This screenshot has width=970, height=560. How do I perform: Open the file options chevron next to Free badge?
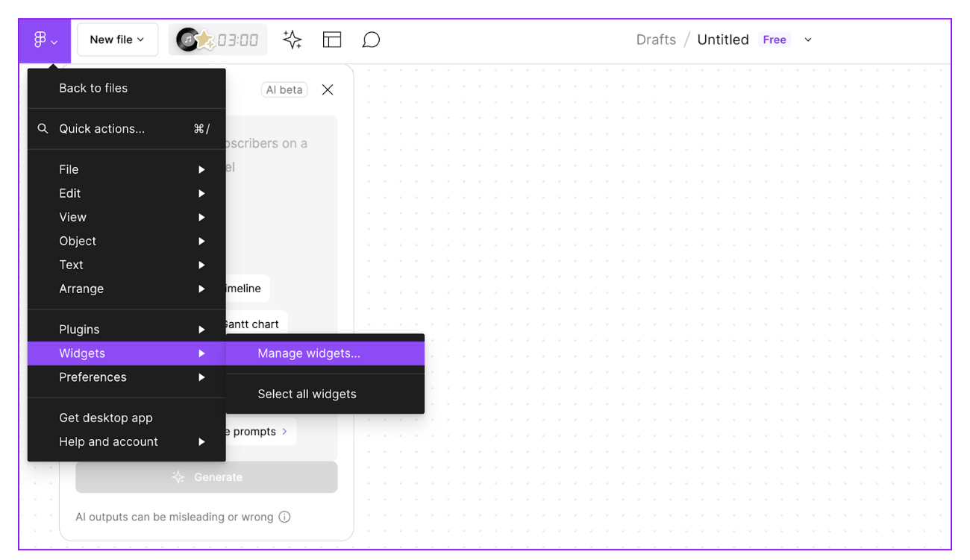(x=807, y=40)
